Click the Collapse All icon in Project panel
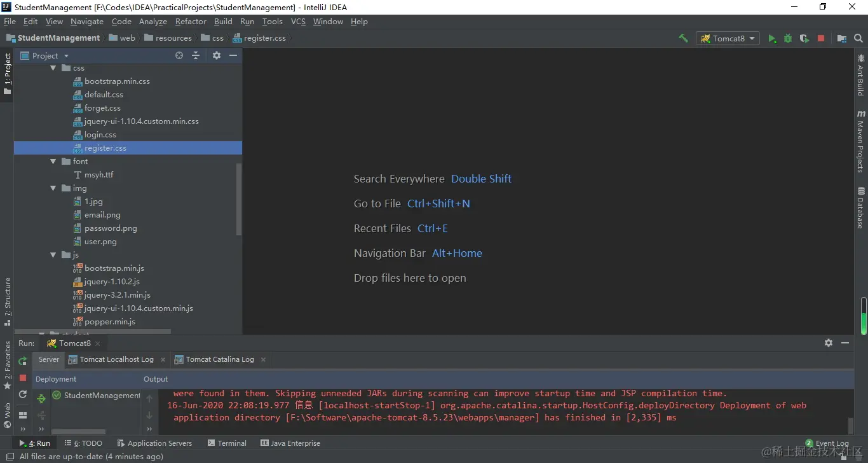 click(x=196, y=56)
